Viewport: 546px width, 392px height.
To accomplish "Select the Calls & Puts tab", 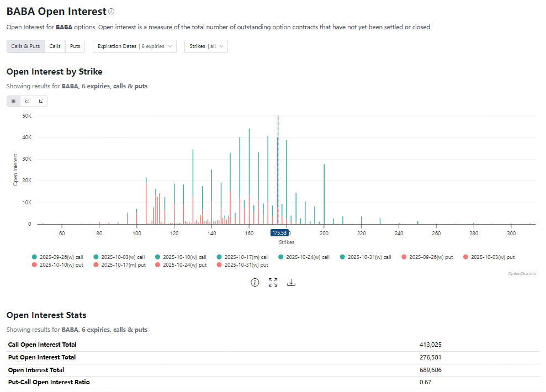I will point(26,46).
